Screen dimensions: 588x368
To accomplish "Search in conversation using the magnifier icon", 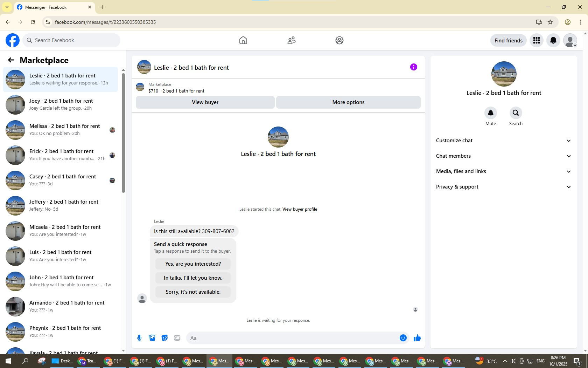I will (516, 113).
